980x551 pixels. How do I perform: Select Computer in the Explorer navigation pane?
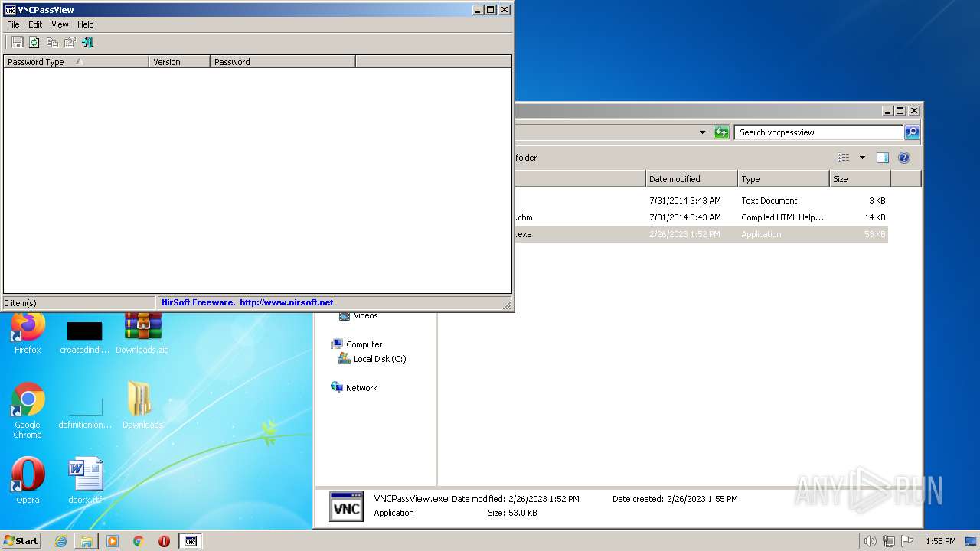coord(357,344)
